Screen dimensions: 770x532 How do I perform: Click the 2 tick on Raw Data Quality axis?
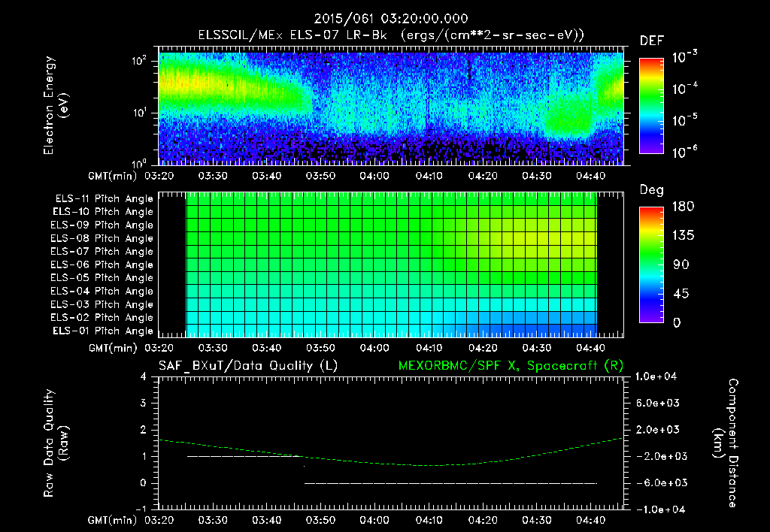(x=144, y=429)
